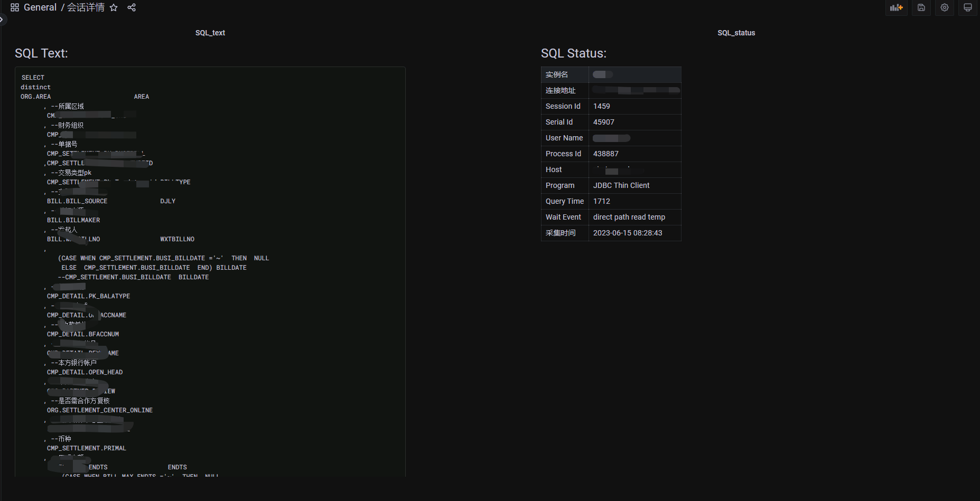Viewport: 980px width, 501px height.
Task: Click the BILL.BILL_SOURCE line in the SQL
Action: (77, 201)
